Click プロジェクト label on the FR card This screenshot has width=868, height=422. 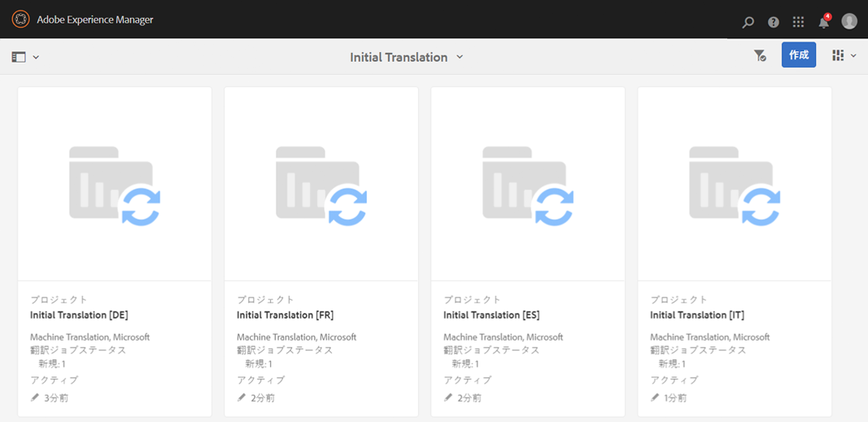click(x=265, y=300)
